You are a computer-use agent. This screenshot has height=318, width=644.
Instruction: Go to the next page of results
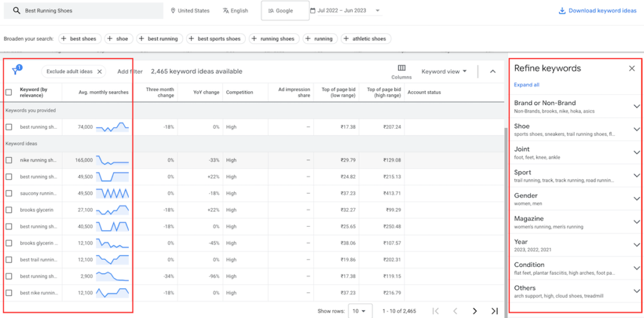tap(475, 311)
